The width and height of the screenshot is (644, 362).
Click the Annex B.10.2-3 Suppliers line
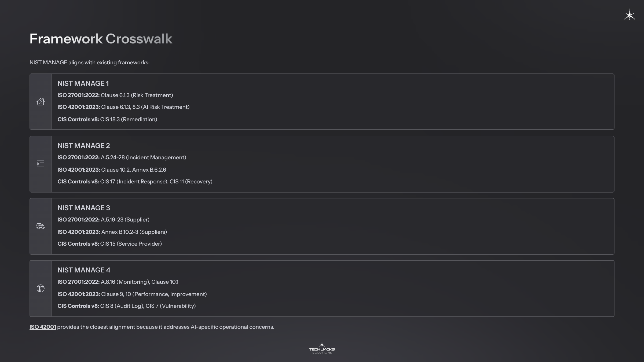(x=112, y=232)
